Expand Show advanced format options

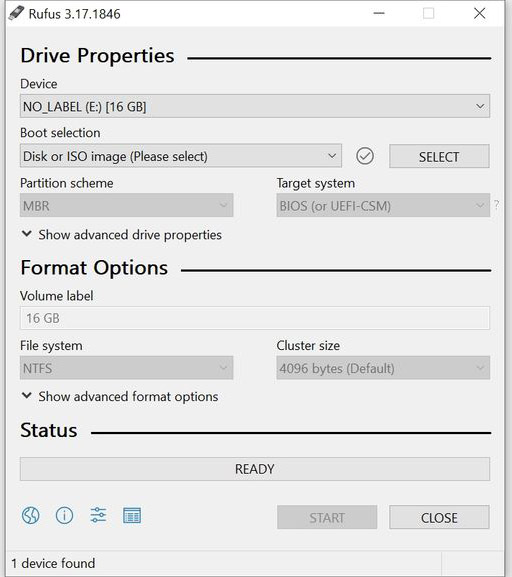120,397
